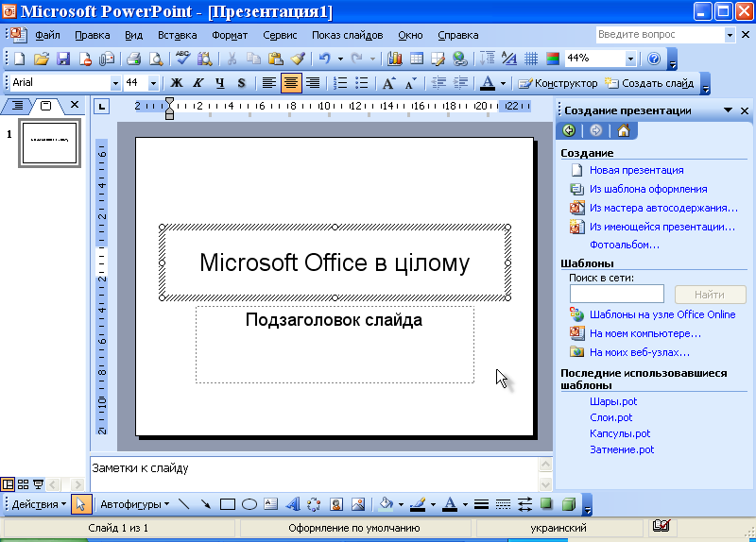Open the Arial font name dropdown

tap(115, 83)
